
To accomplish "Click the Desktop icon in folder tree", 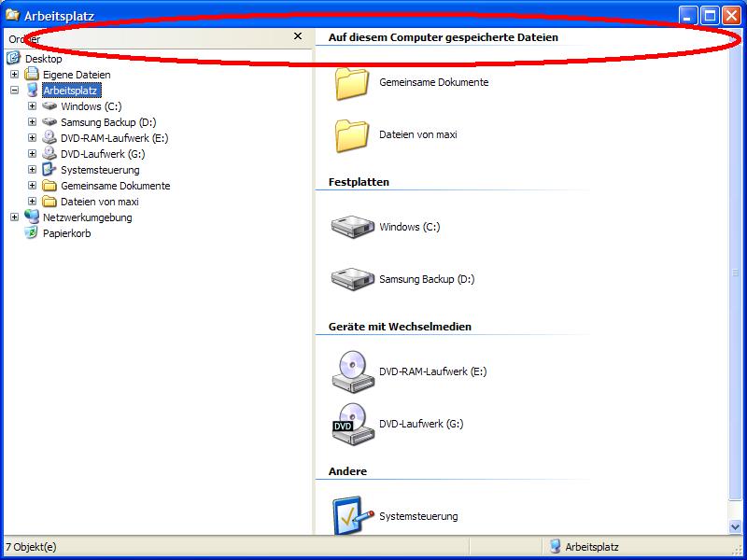I will point(13,58).
